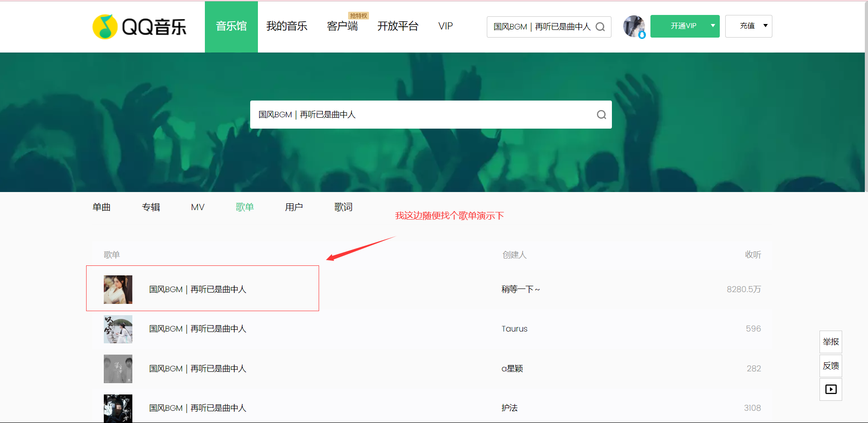Open the 开放平台 navigation item
The width and height of the screenshot is (868, 423).
[398, 26]
